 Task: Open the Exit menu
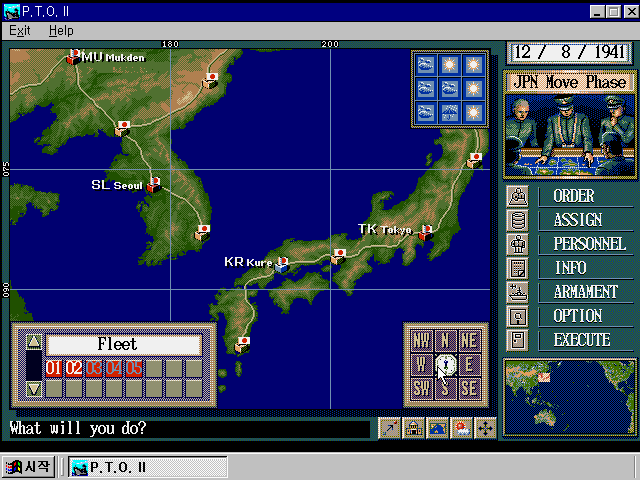(20, 31)
